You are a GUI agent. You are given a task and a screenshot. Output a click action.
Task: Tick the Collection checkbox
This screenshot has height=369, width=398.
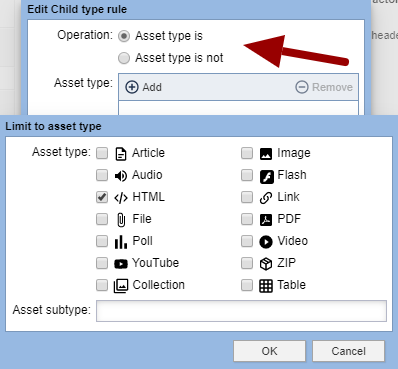[102, 285]
